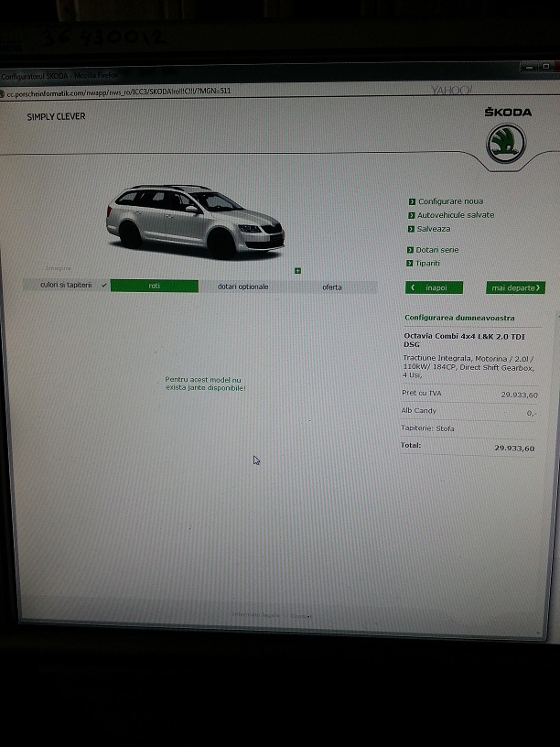Image resolution: width=560 pixels, height=747 pixels.
Task: Select the roti tab
Action: [x=155, y=286]
